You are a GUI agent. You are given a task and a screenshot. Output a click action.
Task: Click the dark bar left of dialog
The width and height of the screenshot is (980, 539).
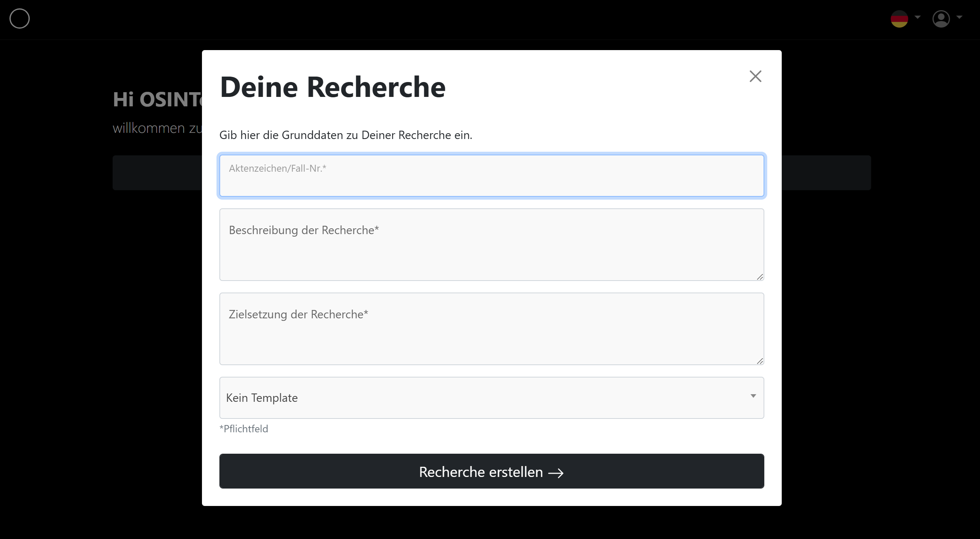pos(157,172)
